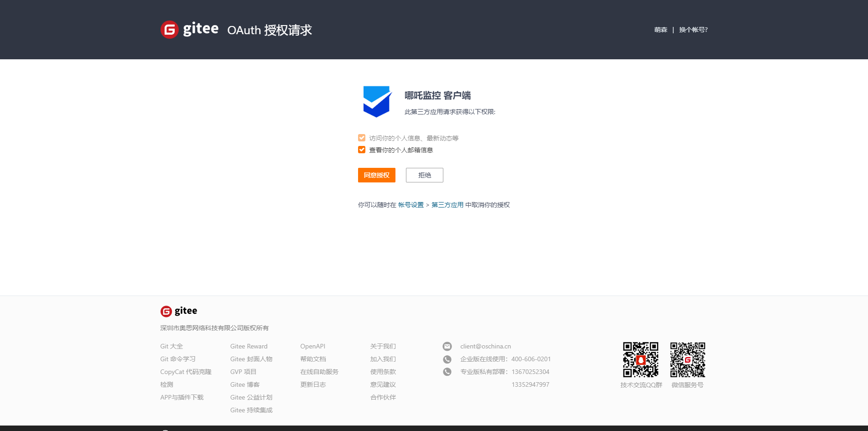The image size is (868, 431).
Task: Click the blue shield app icon
Action: pyautogui.click(x=377, y=101)
